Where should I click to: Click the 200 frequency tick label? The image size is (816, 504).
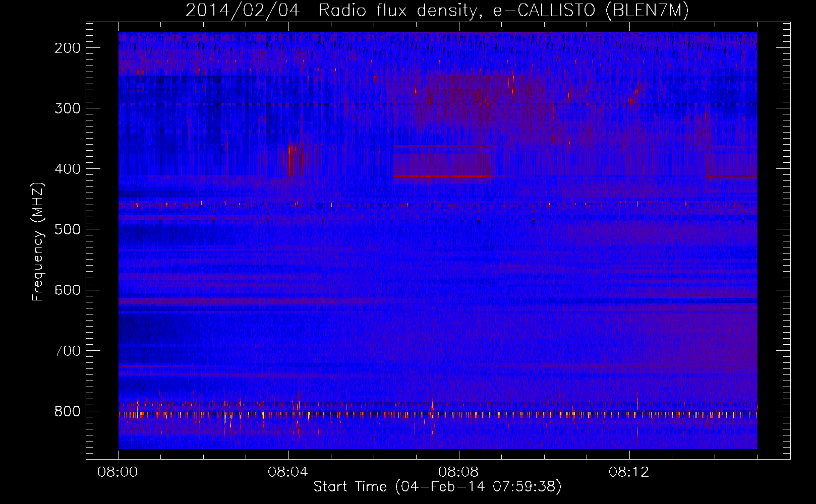(x=68, y=48)
